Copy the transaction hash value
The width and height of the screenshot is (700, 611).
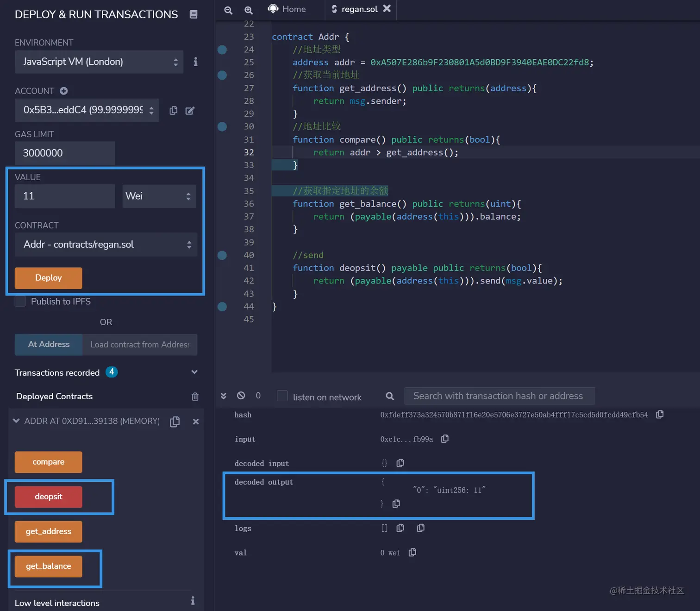(x=660, y=414)
